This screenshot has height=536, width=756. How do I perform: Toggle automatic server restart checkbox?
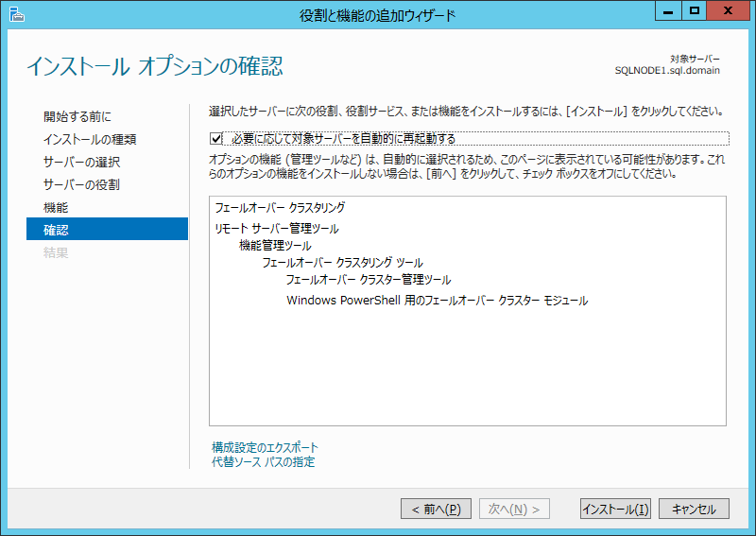pos(216,138)
